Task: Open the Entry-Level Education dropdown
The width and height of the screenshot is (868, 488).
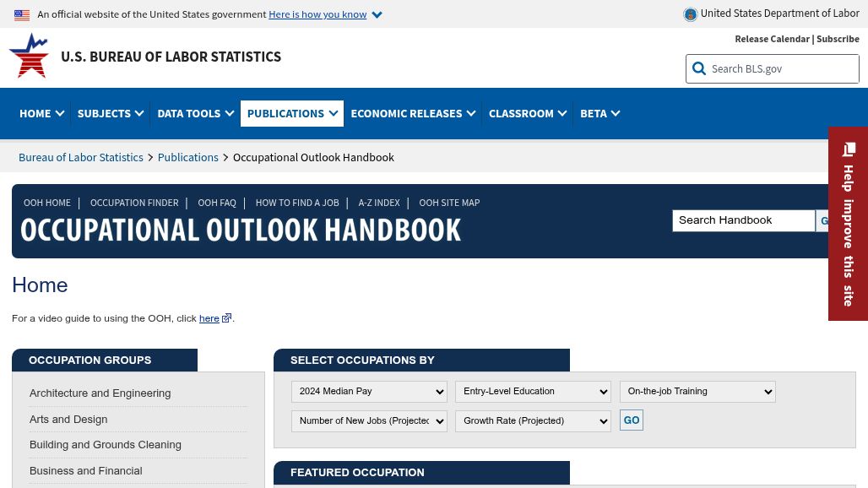Action: [533, 392]
